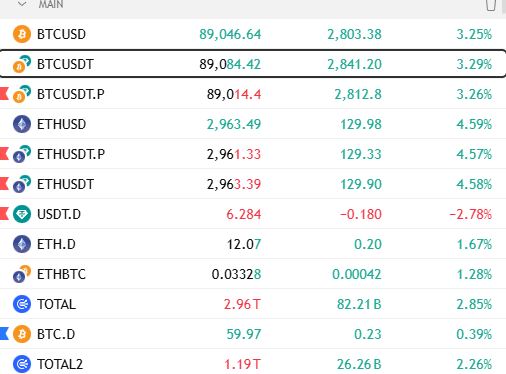The height and width of the screenshot is (374, 506).
Task: Click the TOTAL2 market cap logo icon
Action: 22,364
